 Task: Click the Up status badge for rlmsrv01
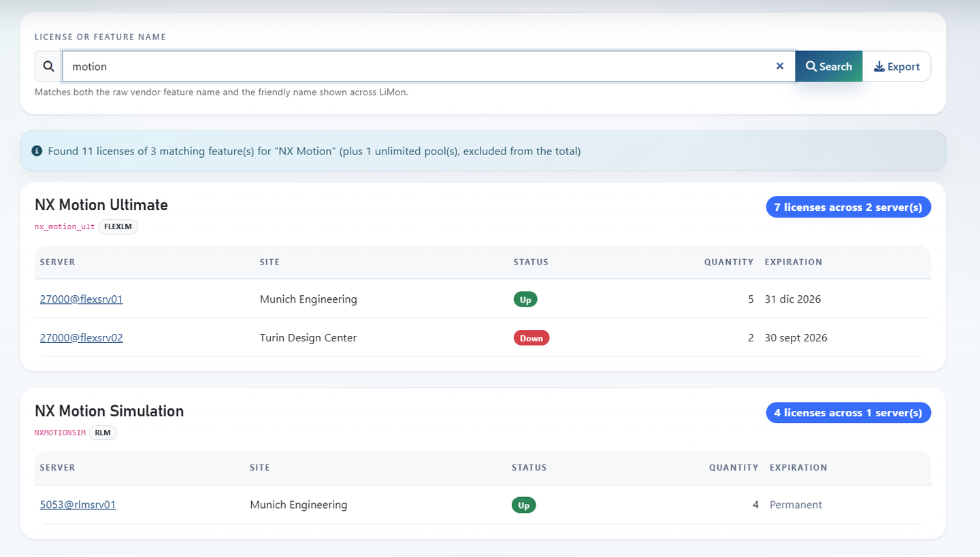click(523, 505)
